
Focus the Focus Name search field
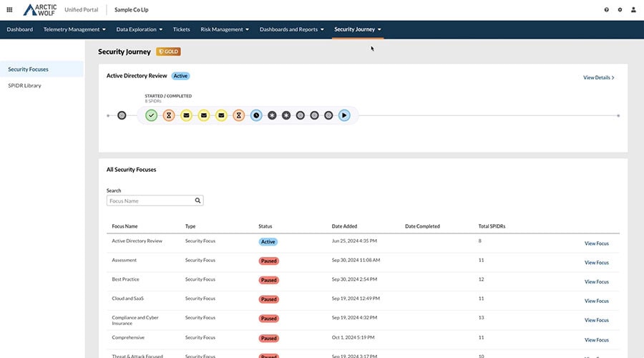155,200
